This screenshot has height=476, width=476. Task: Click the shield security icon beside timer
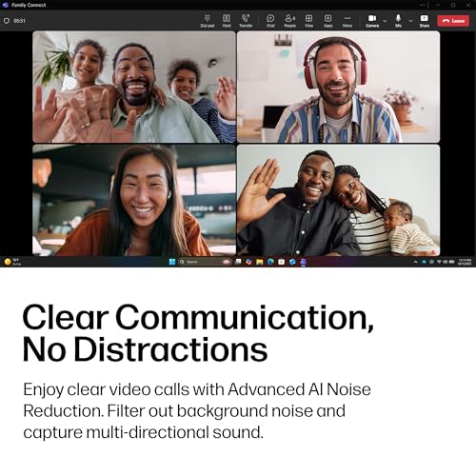point(7,21)
